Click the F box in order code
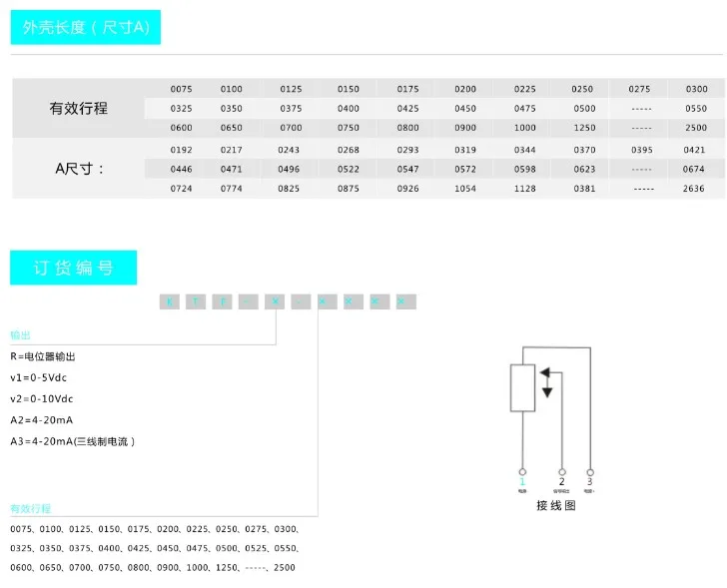 coord(222,301)
